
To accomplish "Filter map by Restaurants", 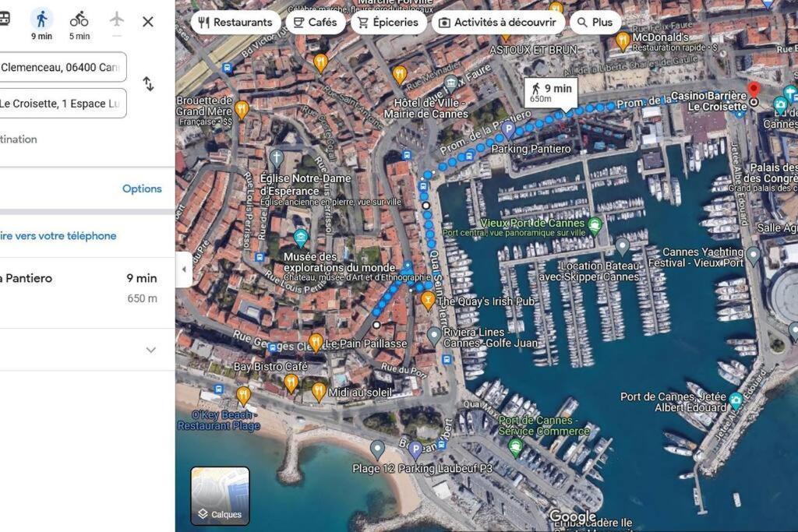I will coord(235,23).
